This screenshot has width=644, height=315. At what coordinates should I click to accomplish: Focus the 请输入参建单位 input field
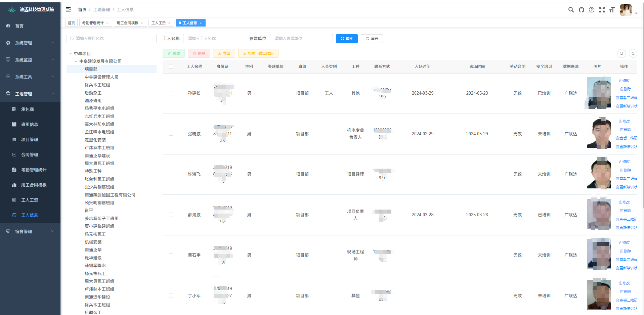[x=301, y=39]
